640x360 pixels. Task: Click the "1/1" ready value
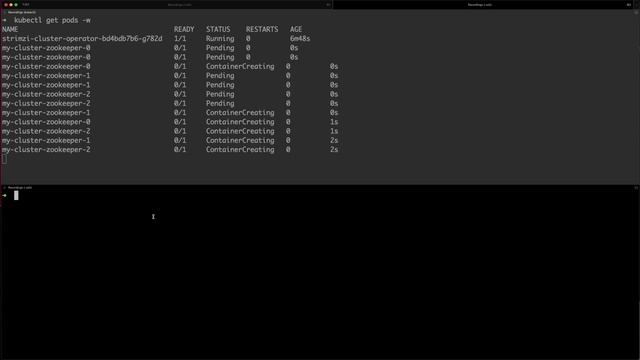point(180,39)
